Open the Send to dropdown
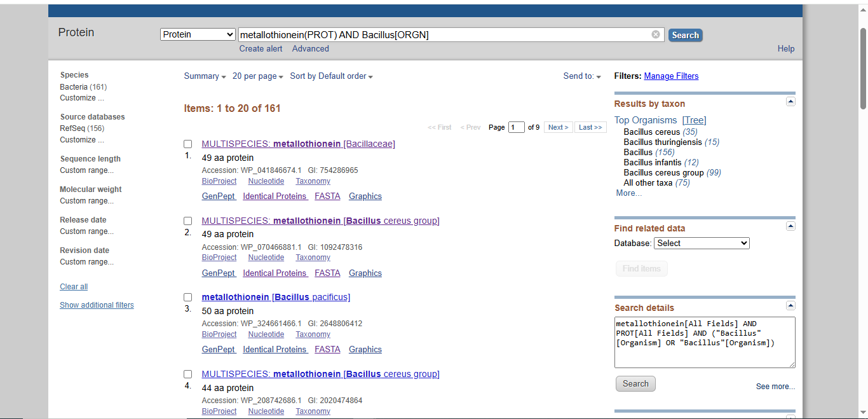The width and height of the screenshot is (868, 419). (582, 76)
